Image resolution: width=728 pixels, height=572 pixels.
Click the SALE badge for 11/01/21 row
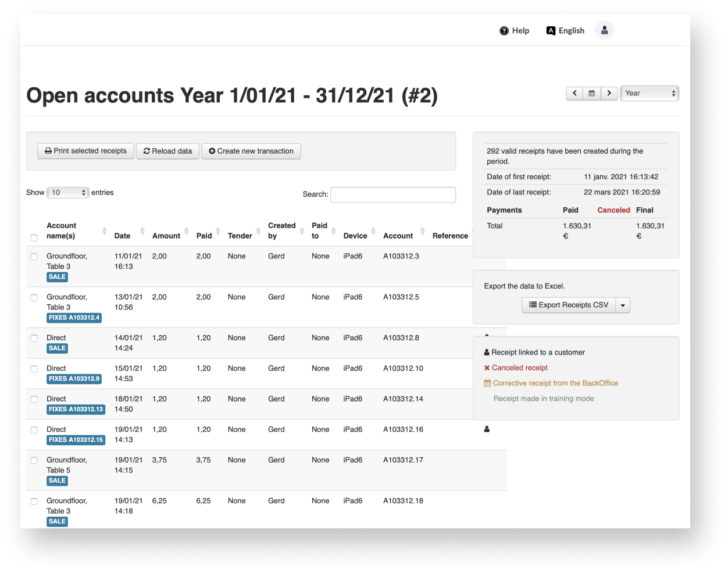57,277
